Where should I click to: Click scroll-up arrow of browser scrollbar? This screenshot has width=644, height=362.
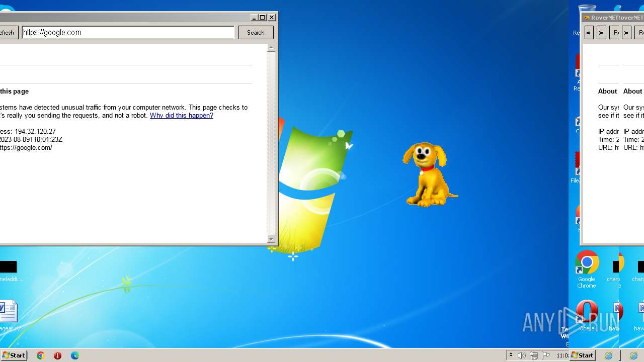pyautogui.click(x=271, y=47)
